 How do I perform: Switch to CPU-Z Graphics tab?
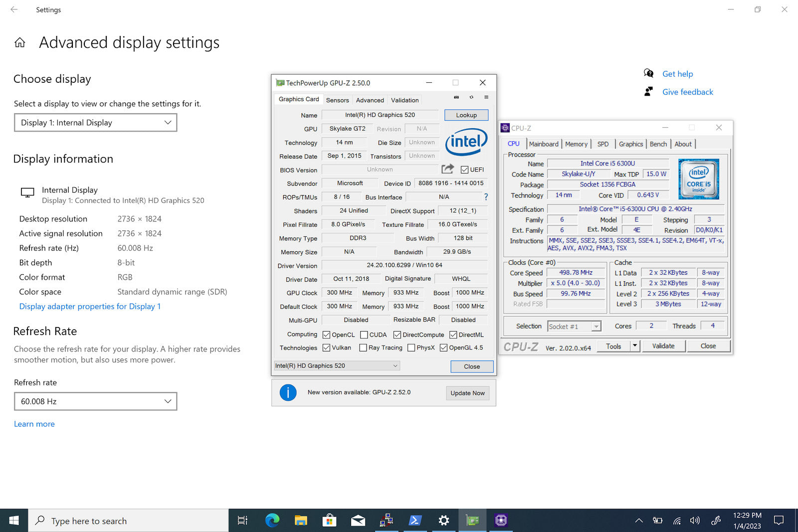point(631,144)
